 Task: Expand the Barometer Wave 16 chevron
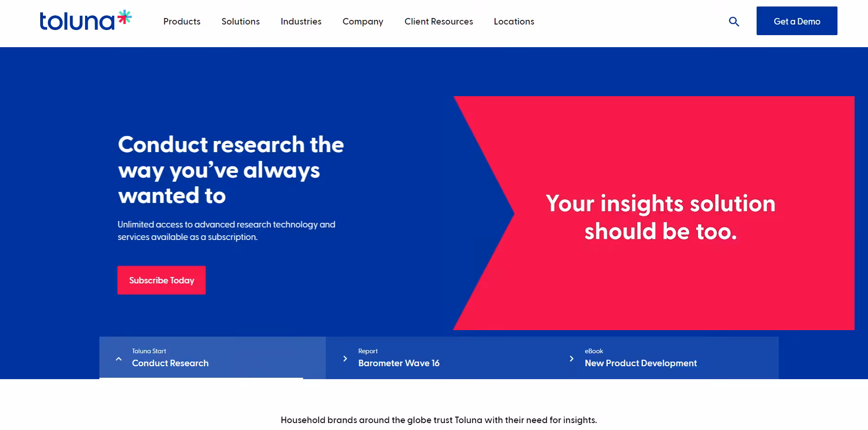345,358
